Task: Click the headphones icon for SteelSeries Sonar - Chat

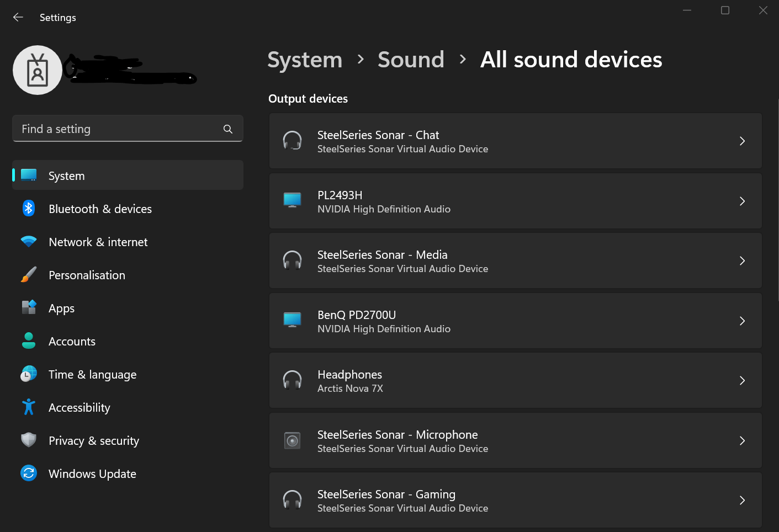Action: pyautogui.click(x=293, y=141)
